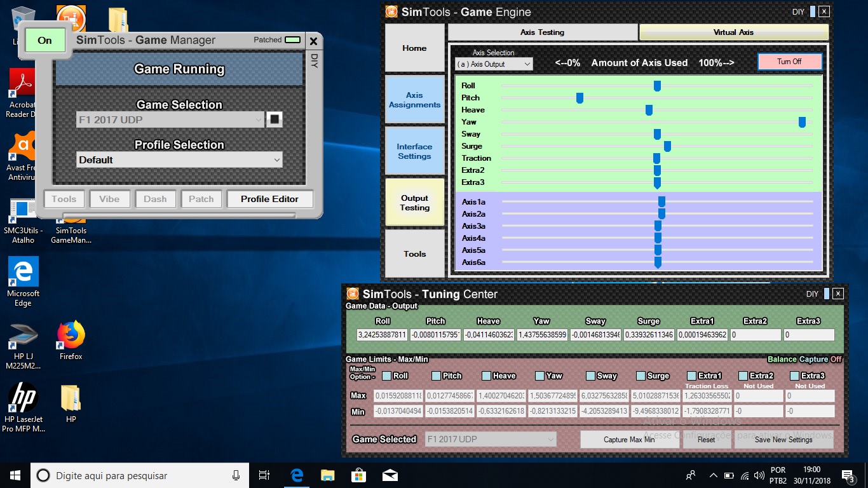Open HP LJ M225 scanner desktop icon
Image resolution: width=868 pixels, height=488 pixels.
(23, 346)
